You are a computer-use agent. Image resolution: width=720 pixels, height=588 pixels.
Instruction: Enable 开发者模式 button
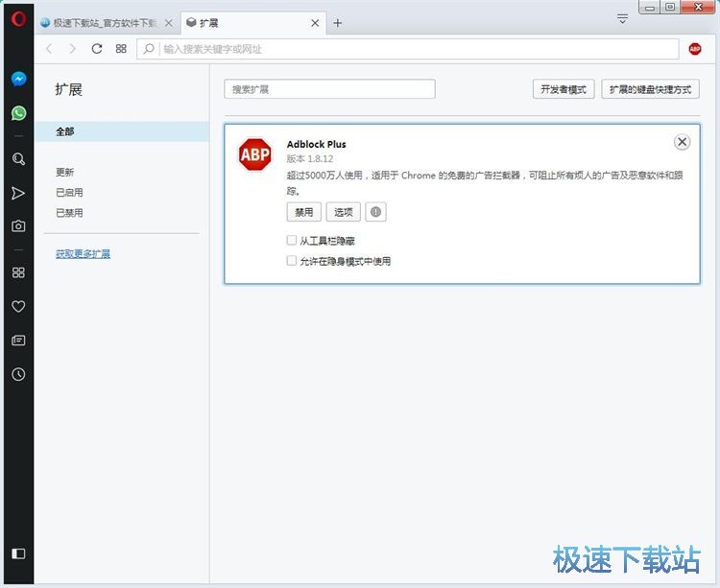click(x=564, y=89)
